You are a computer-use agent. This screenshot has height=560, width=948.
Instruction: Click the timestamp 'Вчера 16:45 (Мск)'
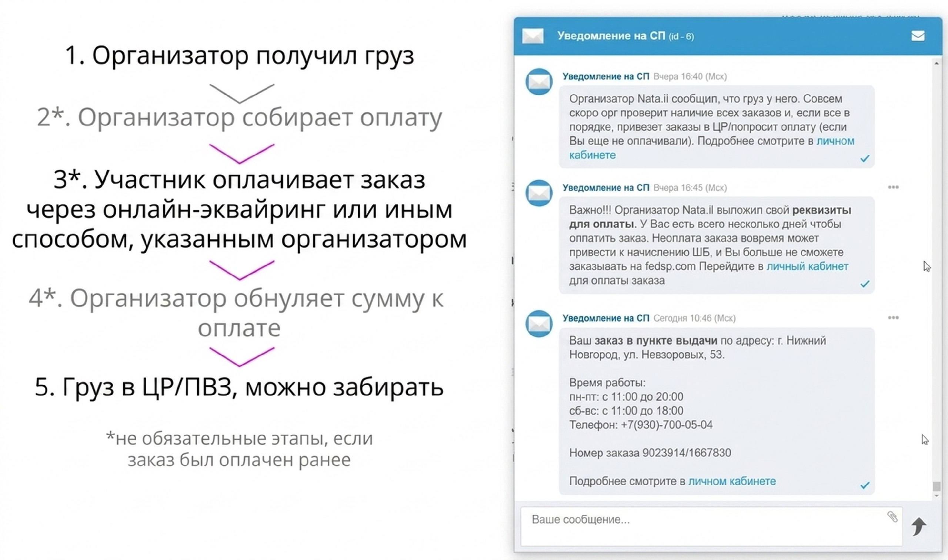690,187
